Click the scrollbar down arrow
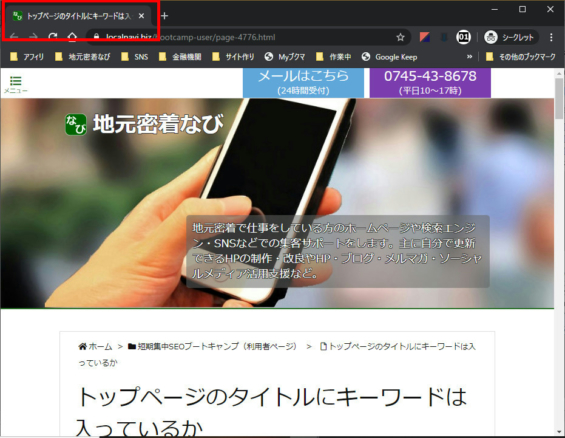This screenshot has width=565, height=438. click(x=559, y=432)
